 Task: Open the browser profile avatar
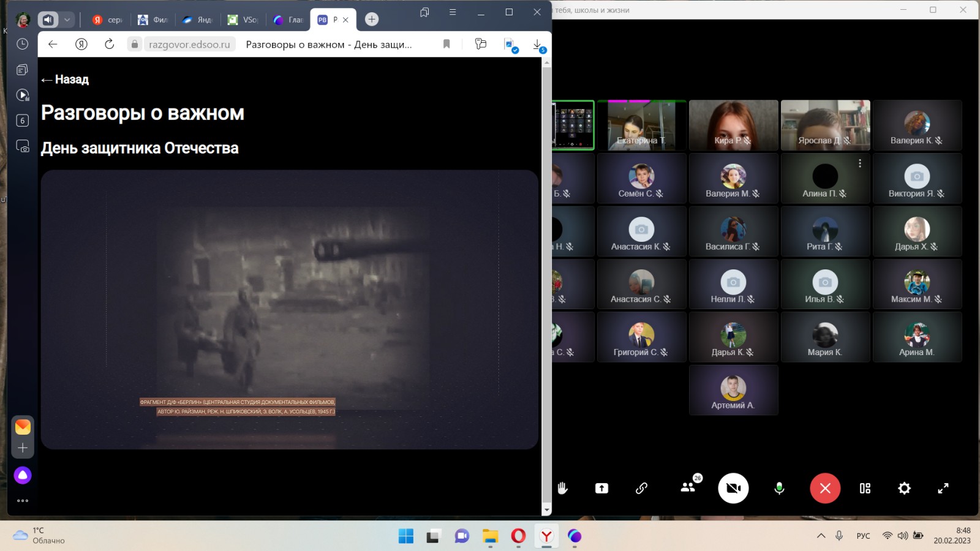(23, 20)
